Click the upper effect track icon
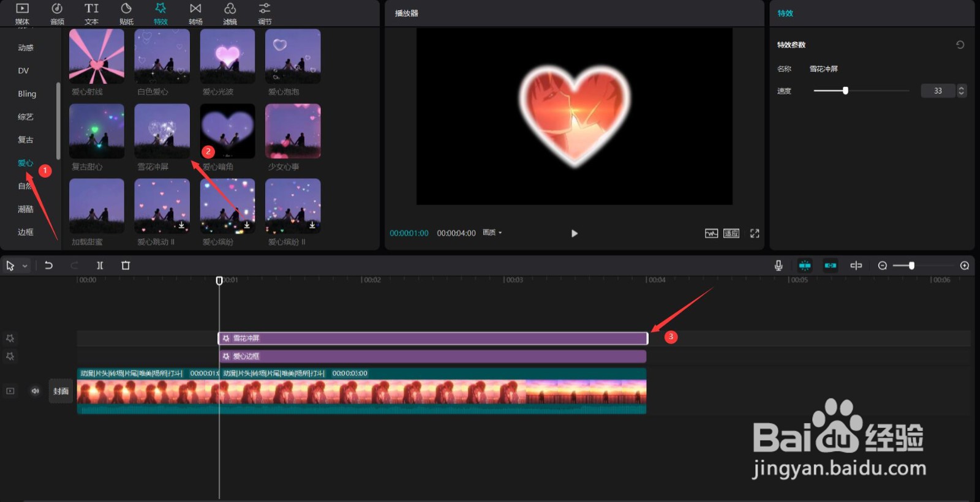The image size is (980, 502). (x=10, y=338)
